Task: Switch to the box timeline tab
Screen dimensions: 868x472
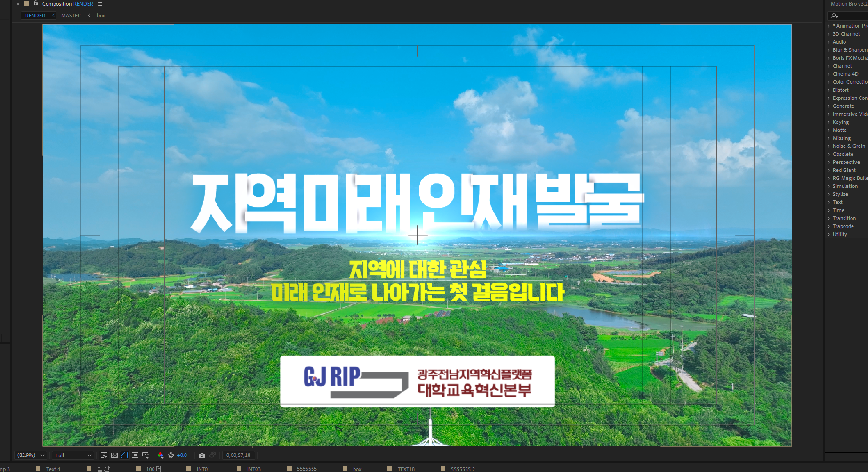Action: point(357,469)
